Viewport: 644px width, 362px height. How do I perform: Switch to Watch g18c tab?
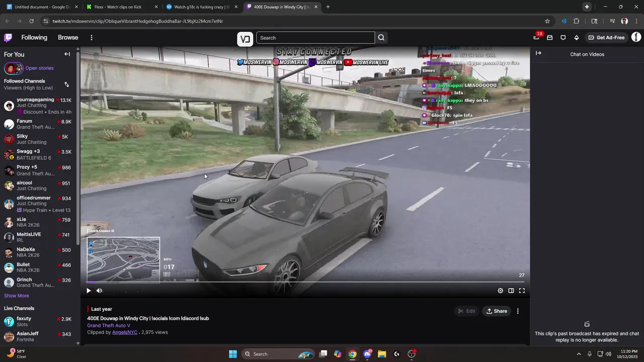click(202, 7)
